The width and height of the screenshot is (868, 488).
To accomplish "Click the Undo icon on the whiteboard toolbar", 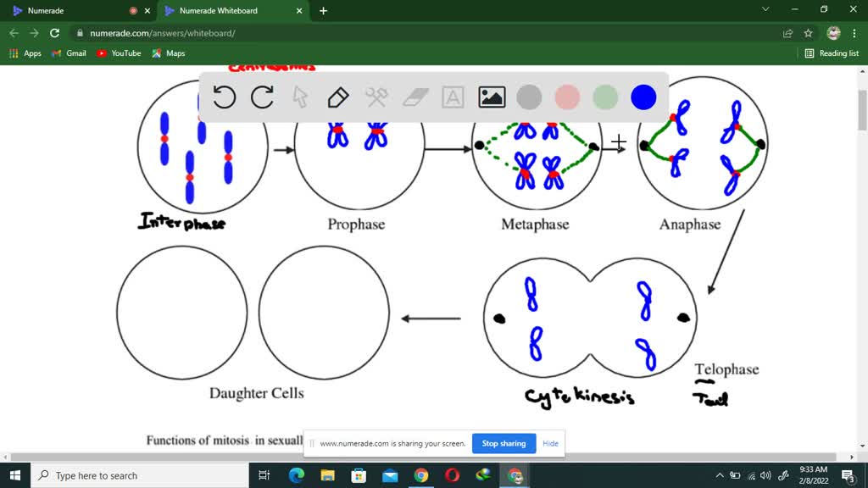I will [223, 97].
